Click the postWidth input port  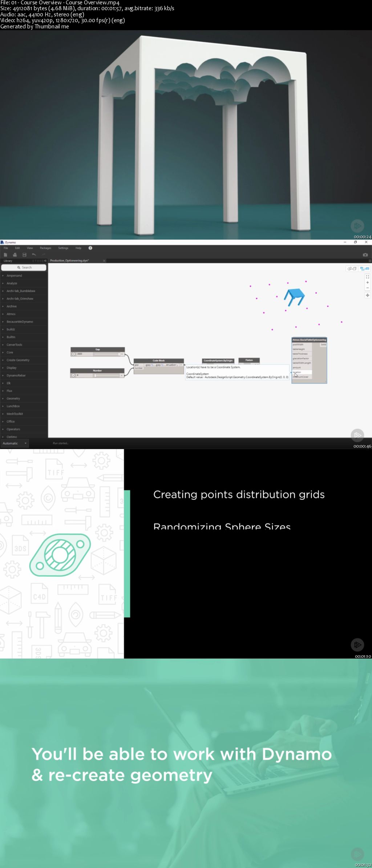coord(302,344)
